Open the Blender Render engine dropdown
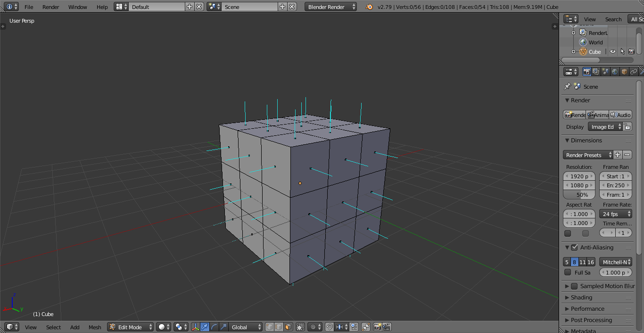The height and width of the screenshot is (333, 644). click(x=330, y=7)
